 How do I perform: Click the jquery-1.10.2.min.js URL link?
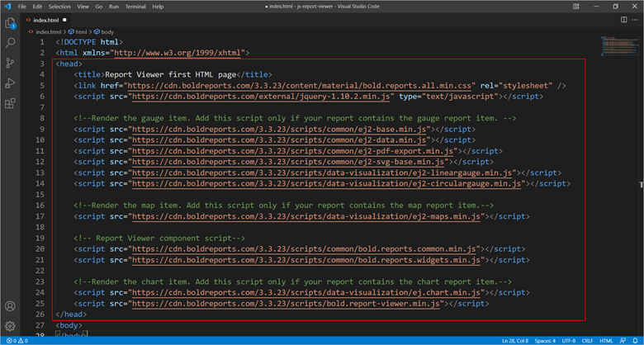click(x=263, y=97)
